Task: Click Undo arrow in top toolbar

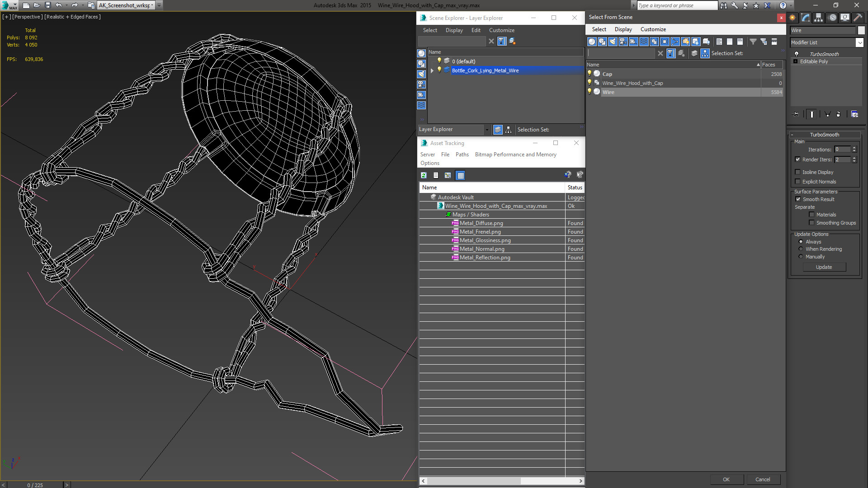Action: tap(59, 5)
